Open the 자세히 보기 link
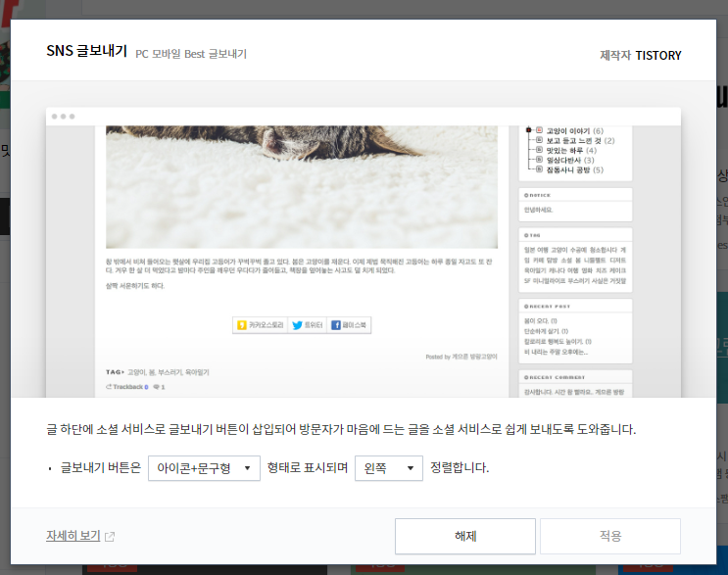This screenshot has width=728, height=575. click(73, 536)
